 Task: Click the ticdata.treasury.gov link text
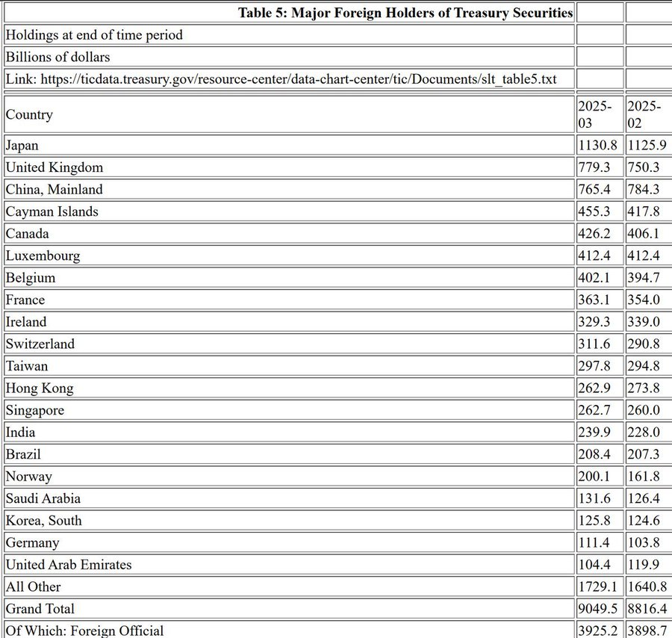pyautogui.click(x=298, y=78)
